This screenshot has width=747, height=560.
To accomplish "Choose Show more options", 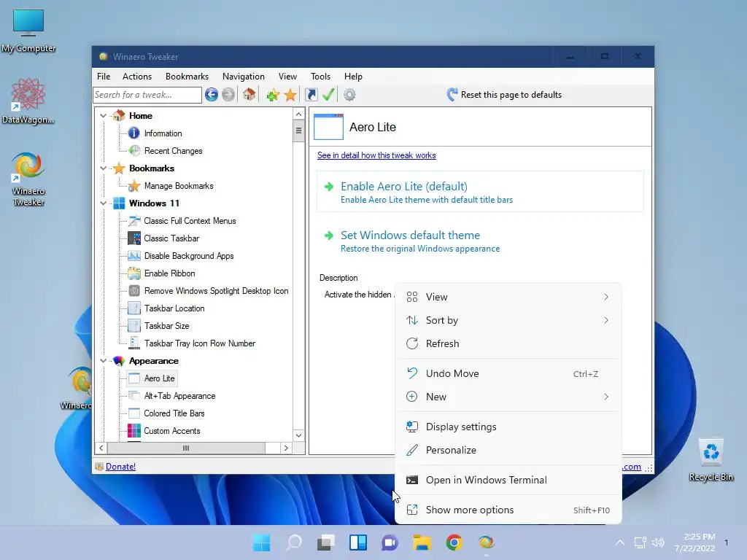I will pyautogui.click(x=508, y=510).
